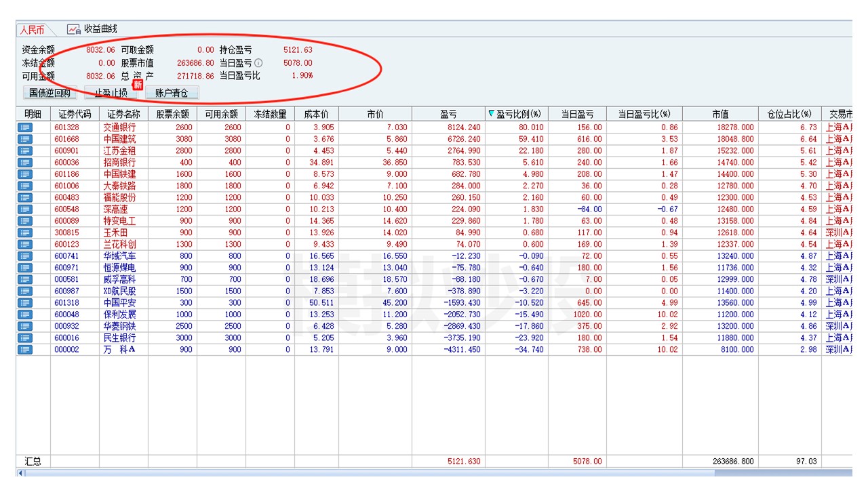This screenshot has height=488, width=868.
Task: Sort by the 证券代码 column header
Action: pos(75,114)
